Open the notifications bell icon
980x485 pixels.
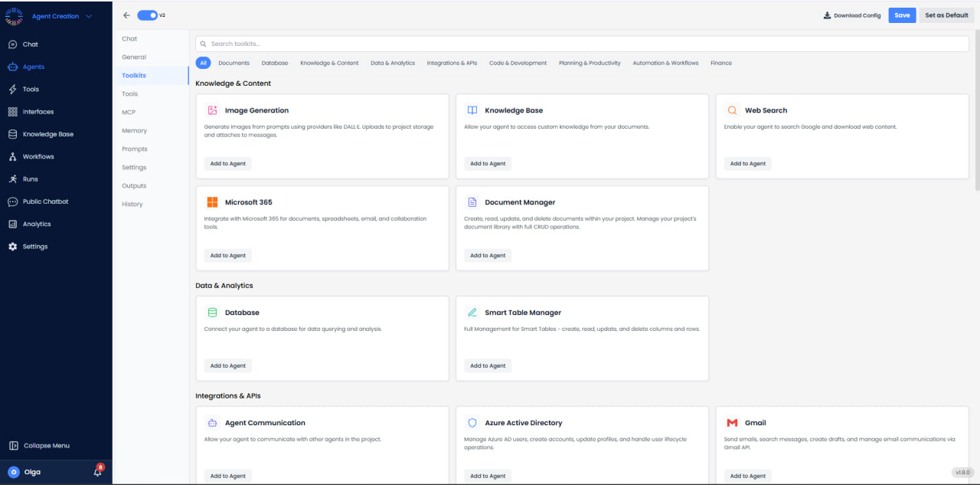click(x=97, y=472)
